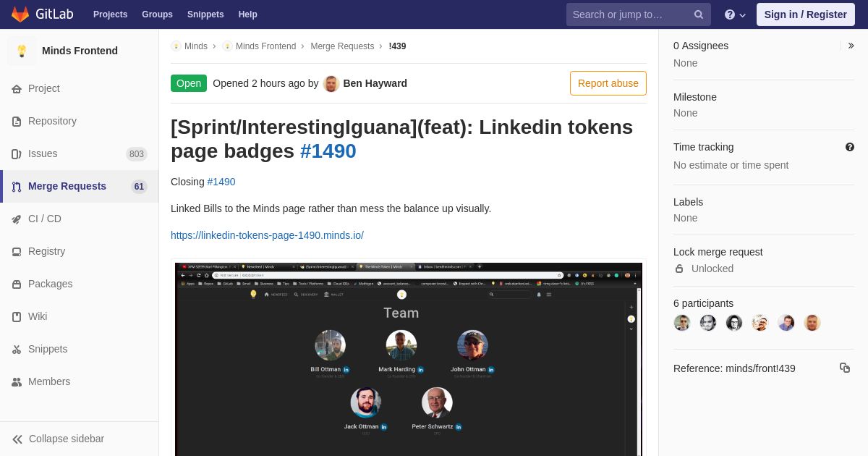868x456 pixels.
Task: Click the Time tracking help icon
Action: pos(850,147)
